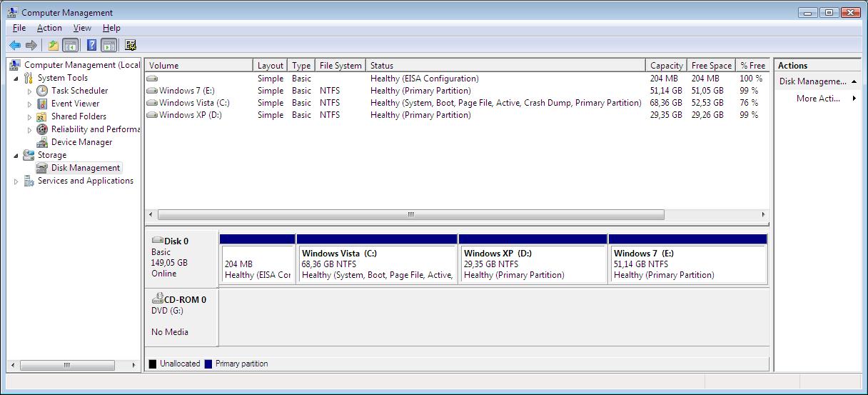Image resolution: width=868 pixels, height=395 pixels.
Task: Click the Disk 0 drive icon
Action: point(158,241)
